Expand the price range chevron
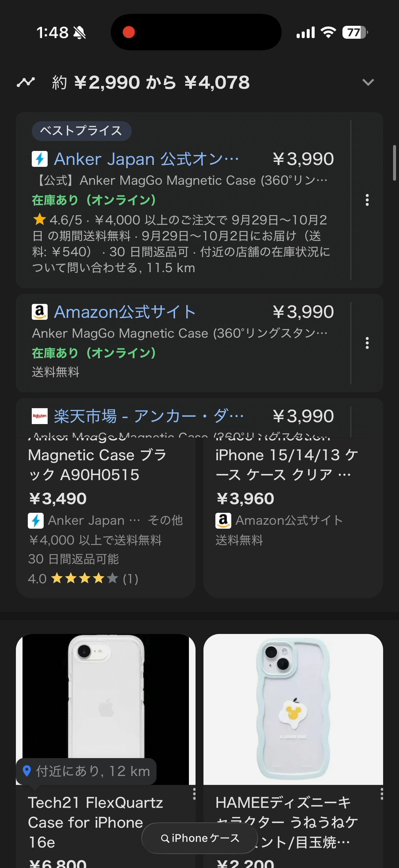This screenshot has height=868, width=399. [368, 82]
